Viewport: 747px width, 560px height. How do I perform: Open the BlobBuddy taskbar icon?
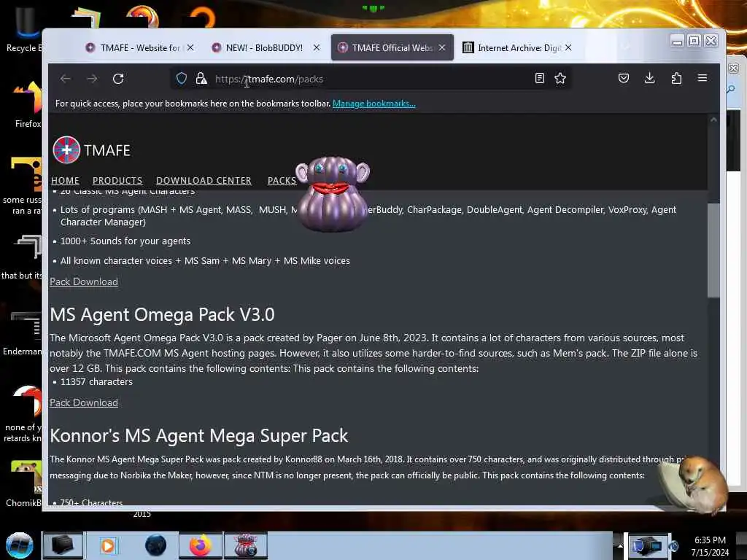(x=247, y=545)
